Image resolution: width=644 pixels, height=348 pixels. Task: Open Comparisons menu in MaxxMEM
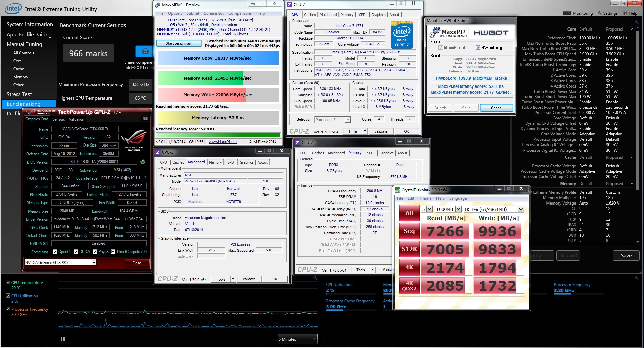240,13
